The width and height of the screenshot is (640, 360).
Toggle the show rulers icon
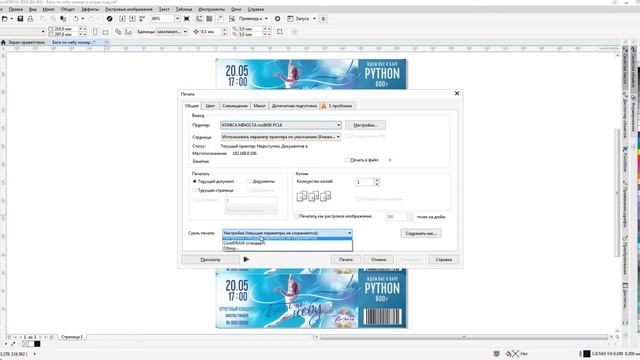(x=200, y=19)
